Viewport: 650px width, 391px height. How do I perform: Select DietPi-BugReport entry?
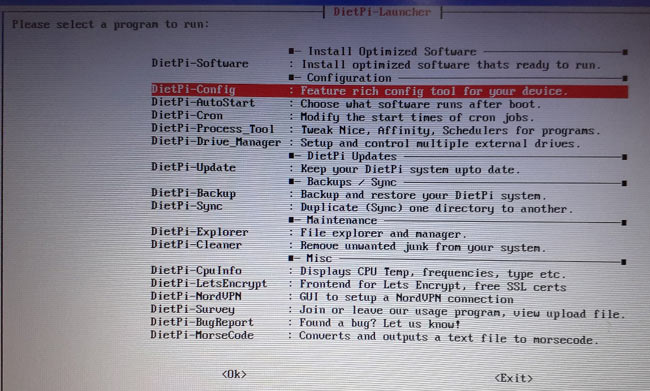(202, 322)
